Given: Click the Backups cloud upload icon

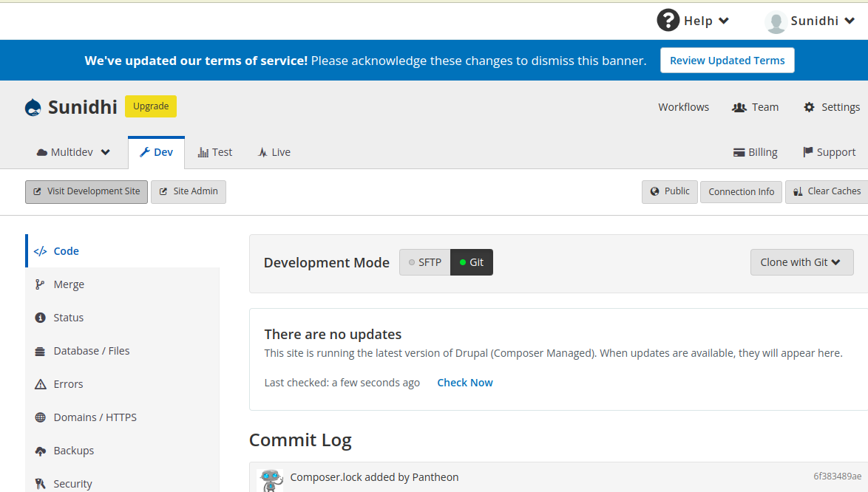Looking at the screenshot, I should tap(41, 451).
